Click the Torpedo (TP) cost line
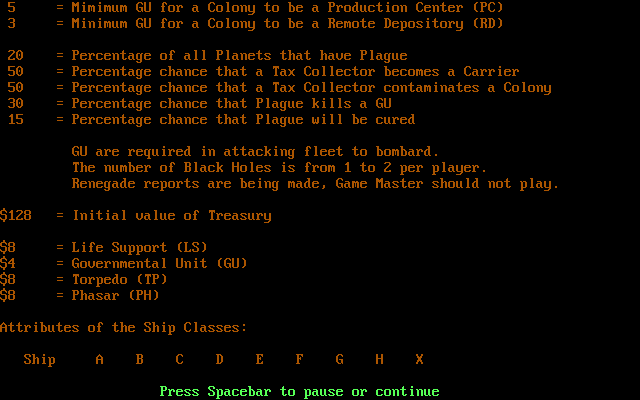The image size is (640, 400). 84,280
